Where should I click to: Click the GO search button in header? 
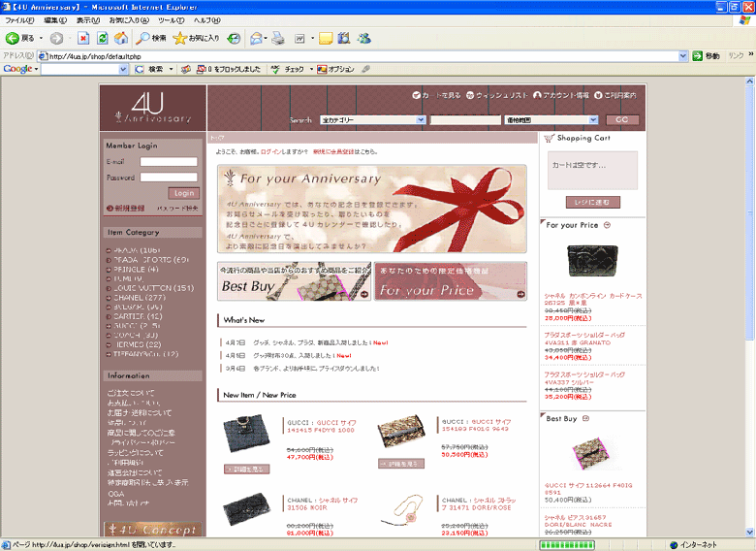(x=622, y=119)
